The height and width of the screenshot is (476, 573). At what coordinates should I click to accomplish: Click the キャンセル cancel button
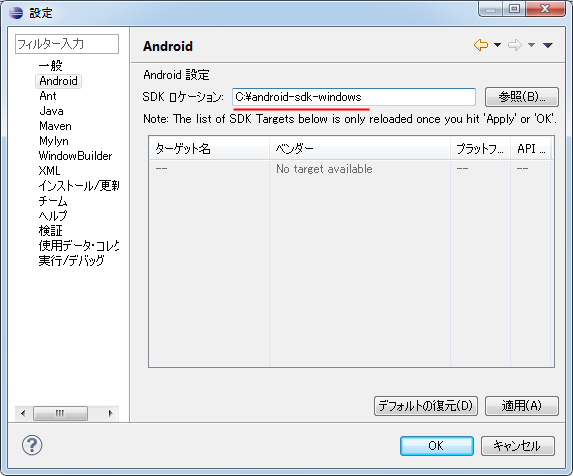pyautogui.click(x=517, y=446)
